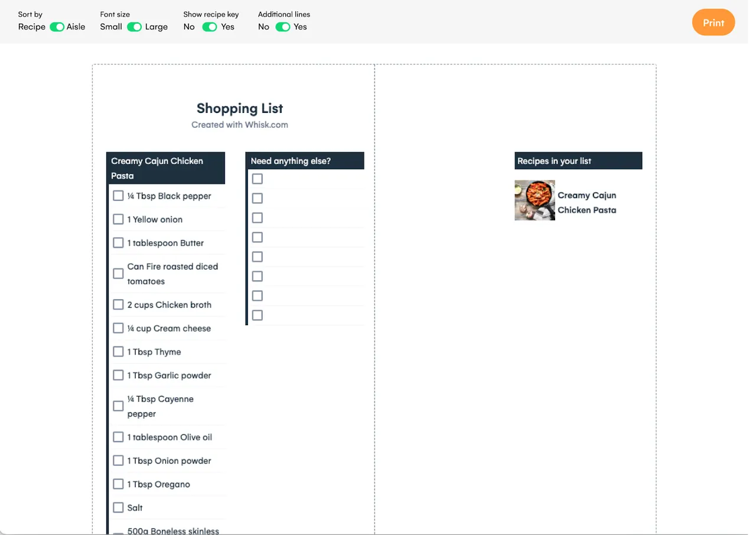
Task: Check the 1 Tbsp Thyme item
Action: click(118, 352)
